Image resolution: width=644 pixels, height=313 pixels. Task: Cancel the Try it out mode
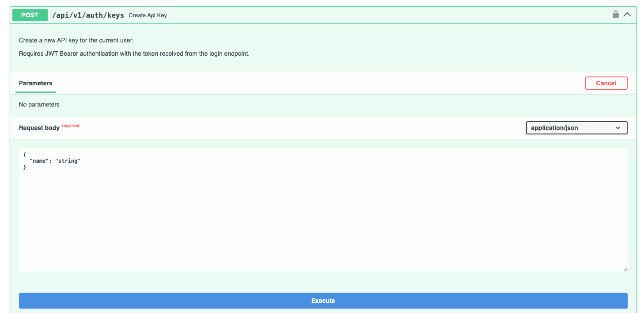(x=606, y=83)
